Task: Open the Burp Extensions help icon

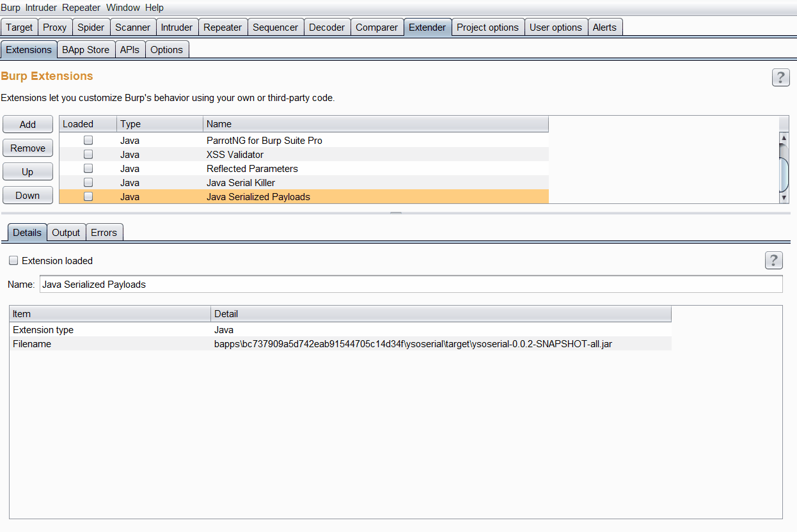Action: tap(780, 78)
